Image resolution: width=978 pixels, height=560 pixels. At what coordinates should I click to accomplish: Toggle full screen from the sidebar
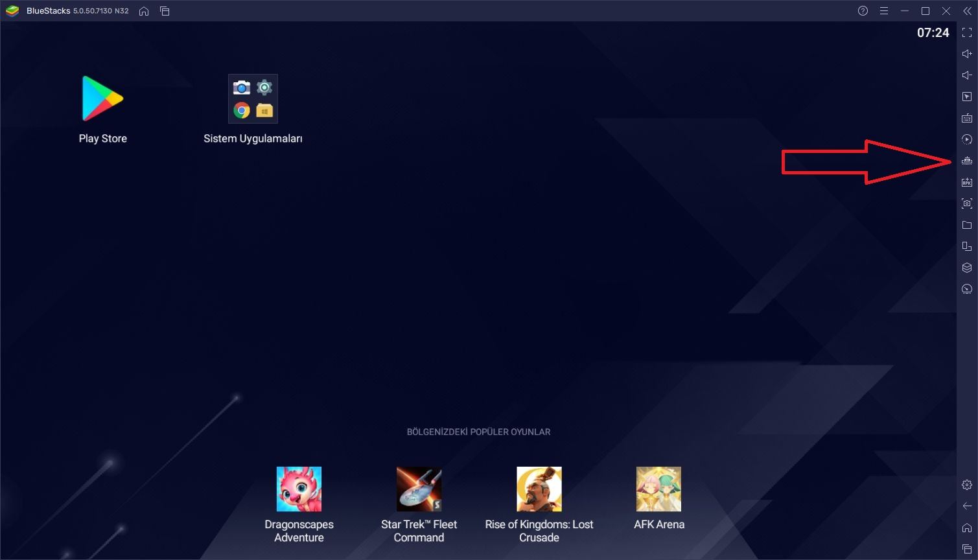967,32
